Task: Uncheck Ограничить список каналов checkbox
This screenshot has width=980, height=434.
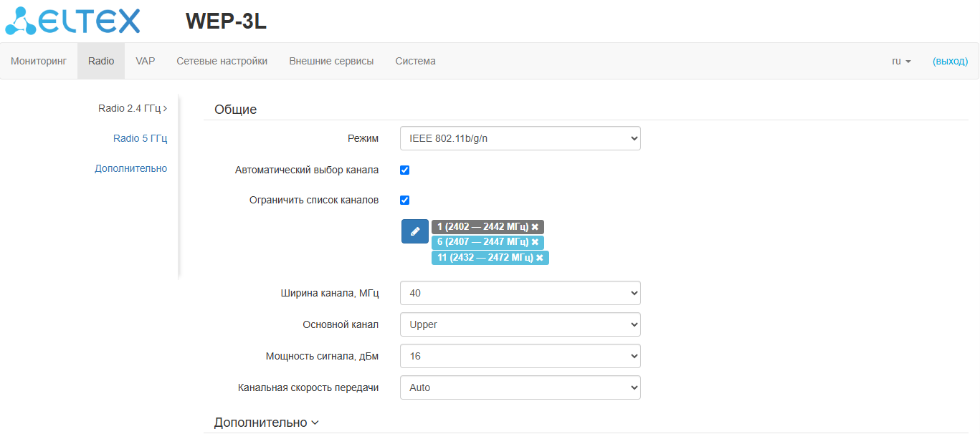Action: point(404,201)
